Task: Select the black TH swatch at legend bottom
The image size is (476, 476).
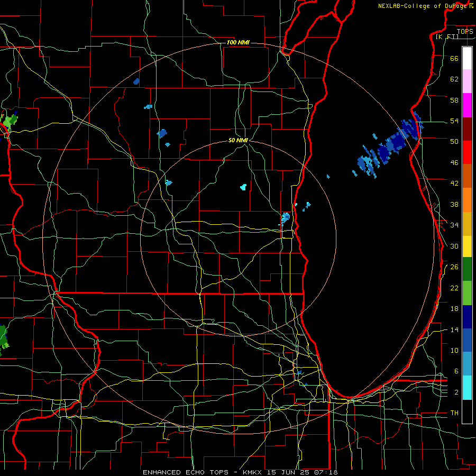Action: pos(467,411)
